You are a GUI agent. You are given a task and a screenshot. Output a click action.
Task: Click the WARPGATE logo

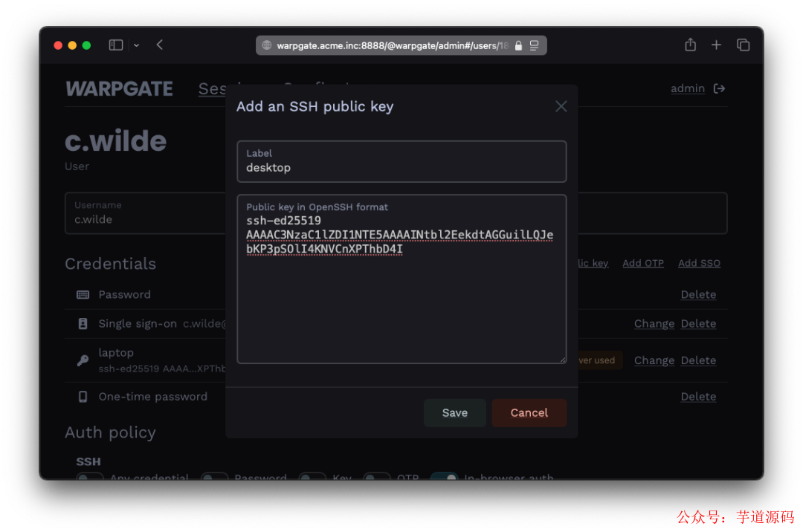tap(119, 89)
